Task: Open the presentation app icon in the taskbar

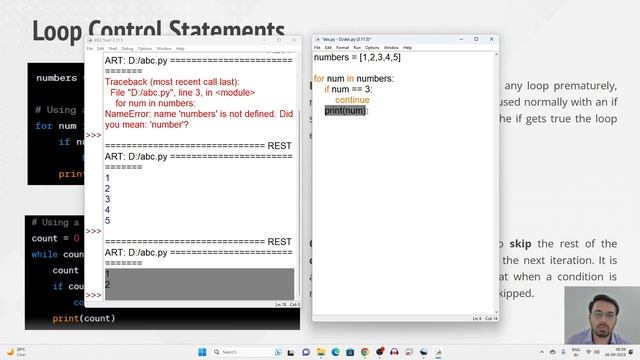Action: [409, 352]
